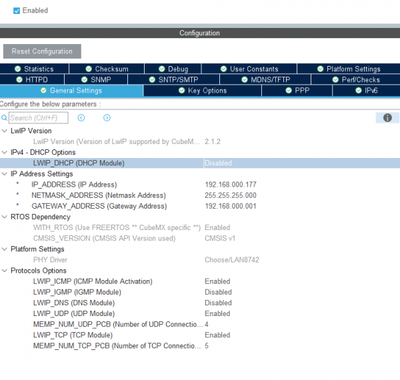
Task: Switch to the PPP tab
Action: click(x=297, y=91)
